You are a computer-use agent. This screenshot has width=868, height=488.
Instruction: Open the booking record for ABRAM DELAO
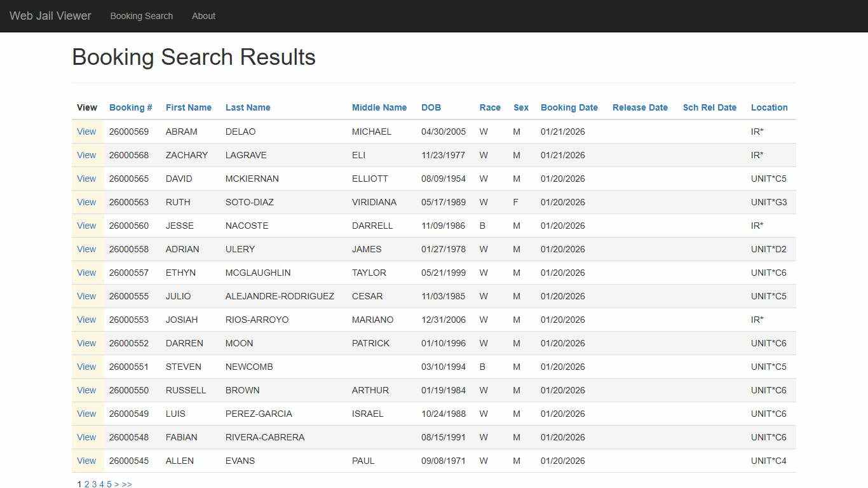(x=86, y=132)
